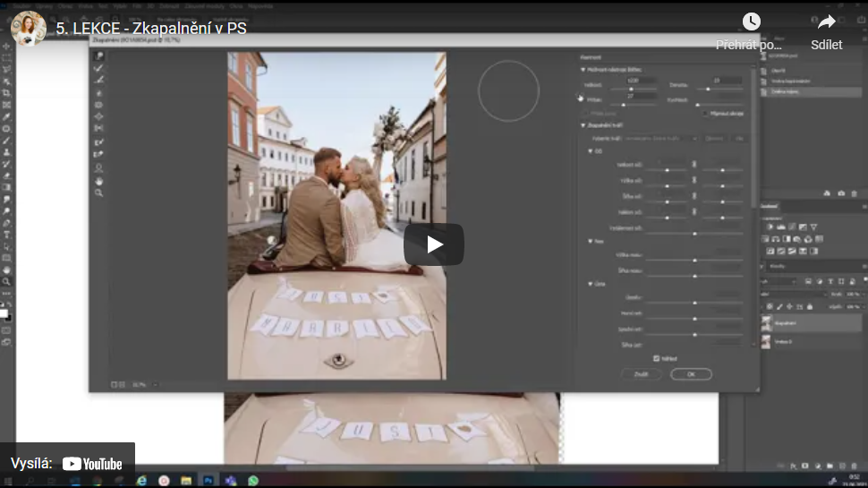Open the channel avatar thumbnail

(x=29, y=29)
